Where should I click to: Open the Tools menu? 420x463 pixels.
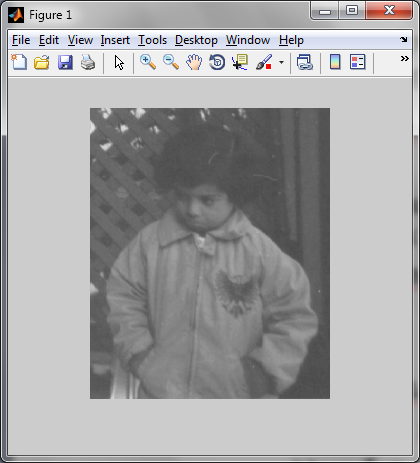tap(152, 40)
